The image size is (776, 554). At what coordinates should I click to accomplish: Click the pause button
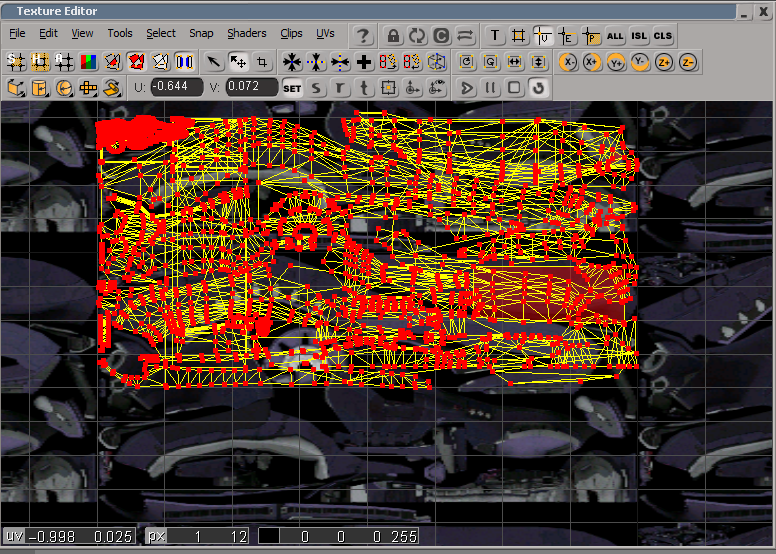pyautogui.click(x=490, y=88)
